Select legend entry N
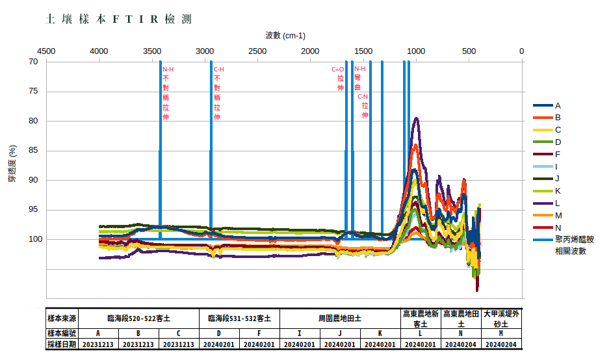The height and width of the screenshot is (364, 611). (x=547, y=228)
